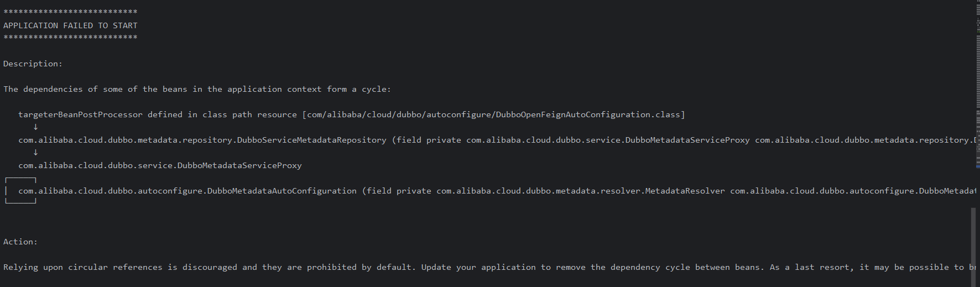Click the minimap strip above the scrollbar thumb
The image size is (980, 287).
[977, 83]
